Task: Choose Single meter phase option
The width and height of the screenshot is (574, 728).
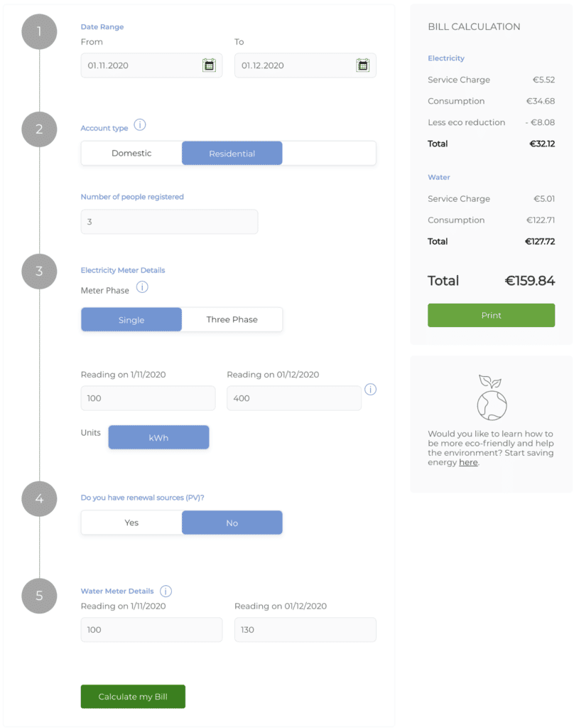Action: [x=131, y=320]
